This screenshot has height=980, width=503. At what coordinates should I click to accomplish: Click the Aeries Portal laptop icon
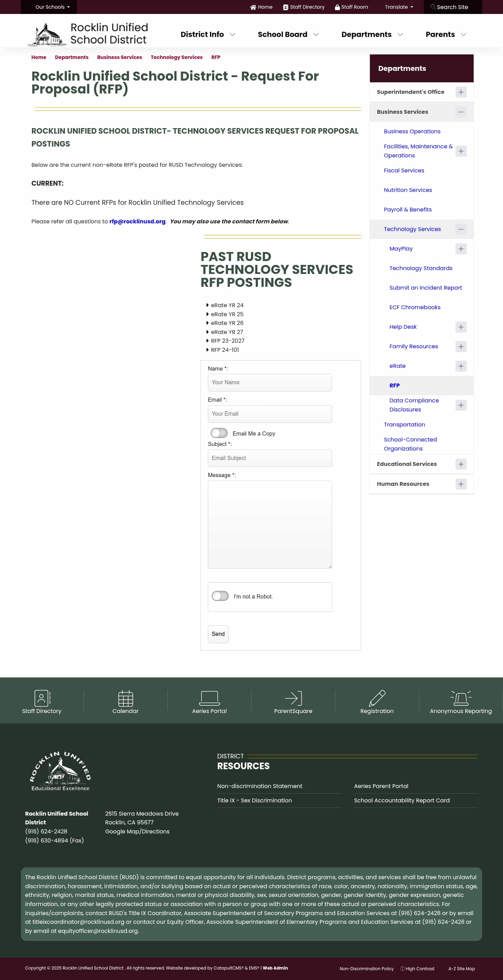[x=209, y=698]
